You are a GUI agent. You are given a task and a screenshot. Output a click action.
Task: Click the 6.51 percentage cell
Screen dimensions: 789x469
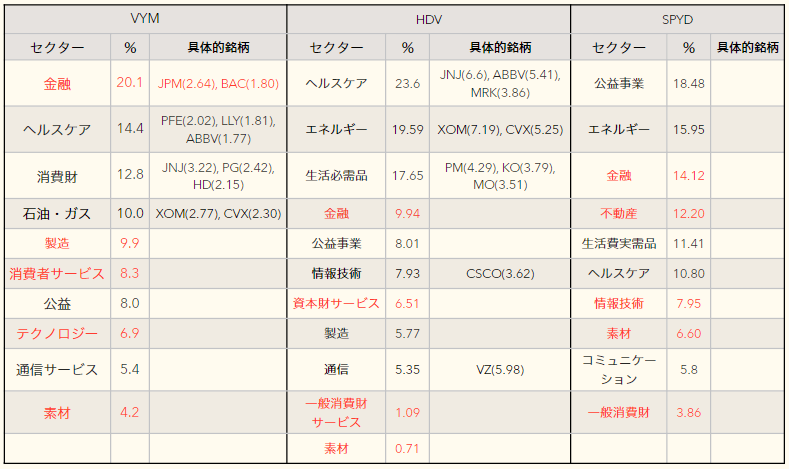(408, 303)
